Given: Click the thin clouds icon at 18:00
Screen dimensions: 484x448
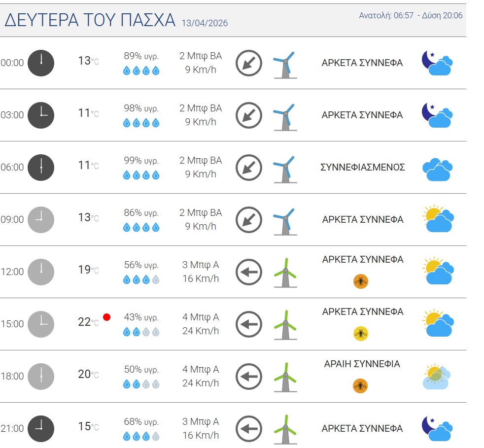Looking at the screenshot, I should tap(437, 377).
